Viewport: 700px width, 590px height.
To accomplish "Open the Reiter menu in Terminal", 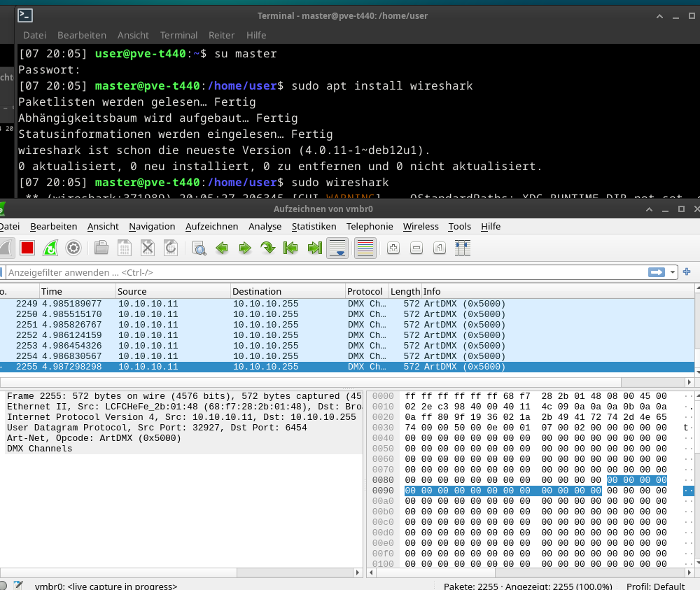I will (221, 35).
